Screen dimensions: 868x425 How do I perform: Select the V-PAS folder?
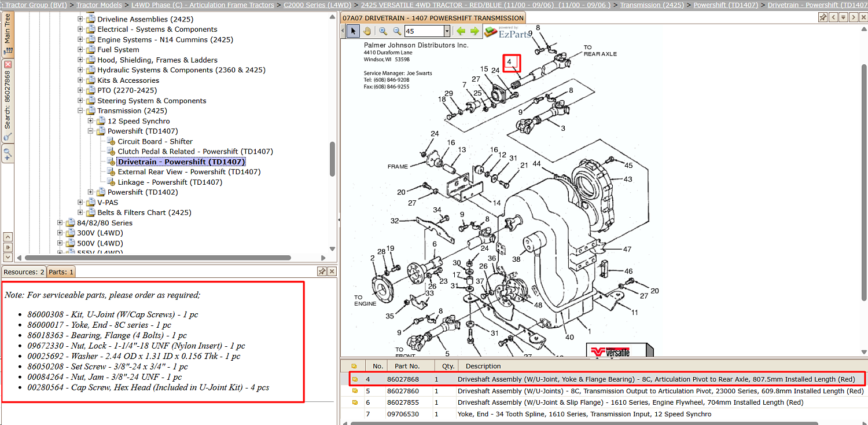pos(108,203)
